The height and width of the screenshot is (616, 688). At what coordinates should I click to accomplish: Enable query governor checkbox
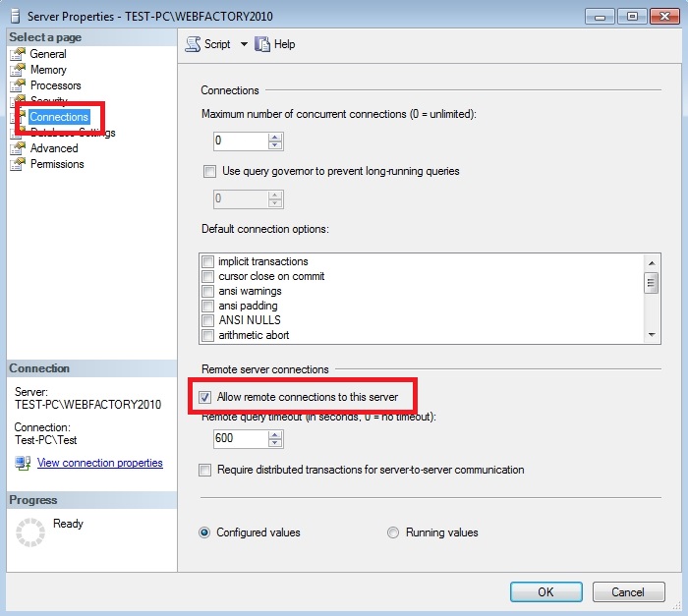(208, 171)
